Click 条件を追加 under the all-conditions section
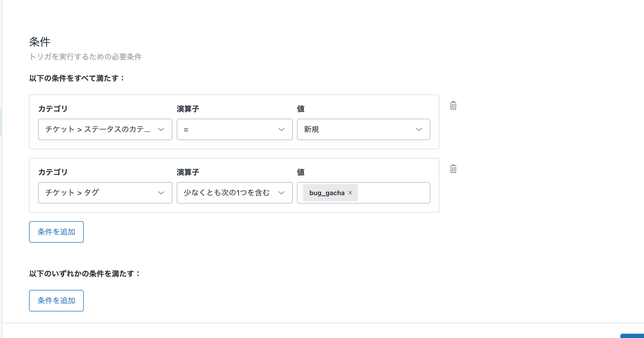644x338 pixels. pos(56,232)
